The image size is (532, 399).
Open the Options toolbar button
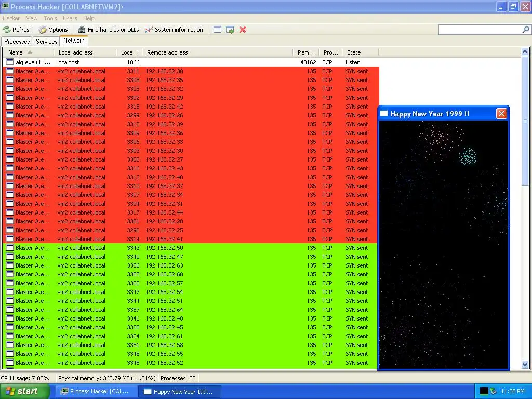tap(54, 30)
